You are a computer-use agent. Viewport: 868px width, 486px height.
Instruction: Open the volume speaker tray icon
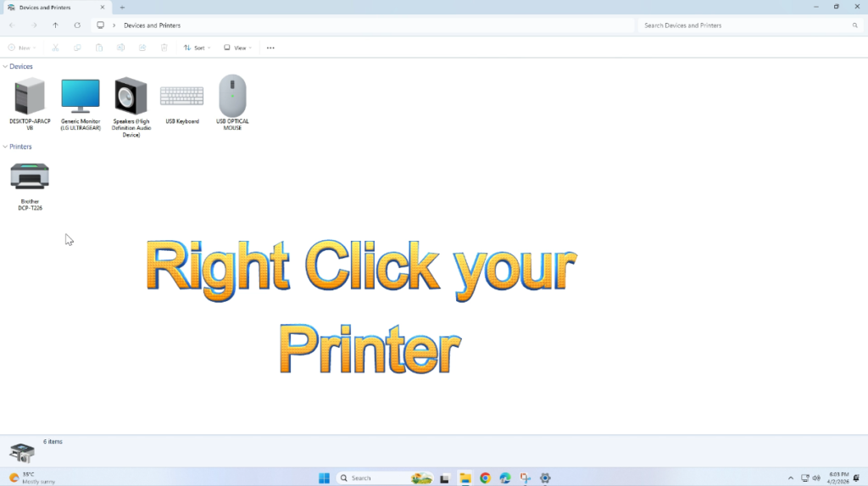pyautogui.click(x=816, y=478)
